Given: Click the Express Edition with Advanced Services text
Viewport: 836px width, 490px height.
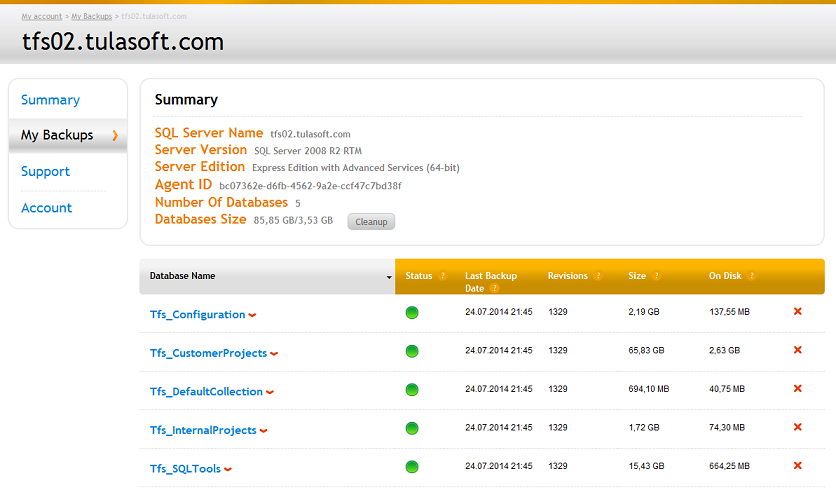Looking at the screenshot, I should tap(356, 168).
